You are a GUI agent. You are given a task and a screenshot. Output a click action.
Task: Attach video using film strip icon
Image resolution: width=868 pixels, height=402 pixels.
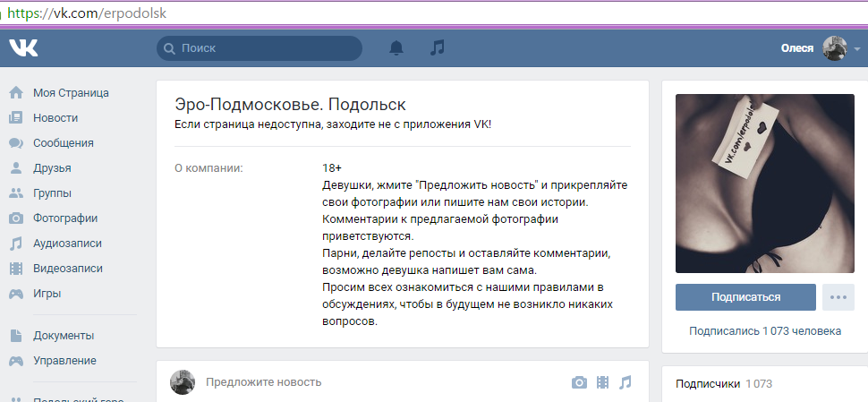pos(602,382)
